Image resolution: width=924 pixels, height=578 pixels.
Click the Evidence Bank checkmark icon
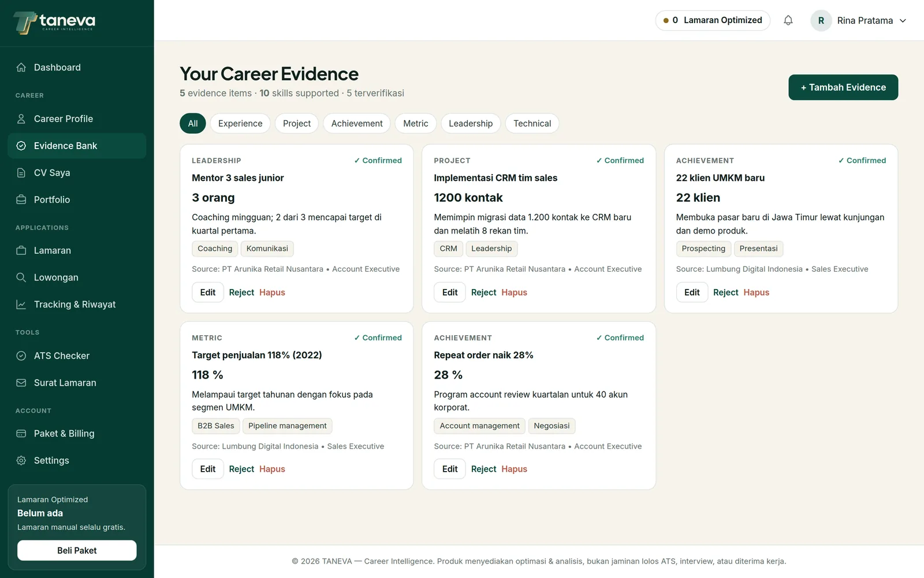pos(21,146)
